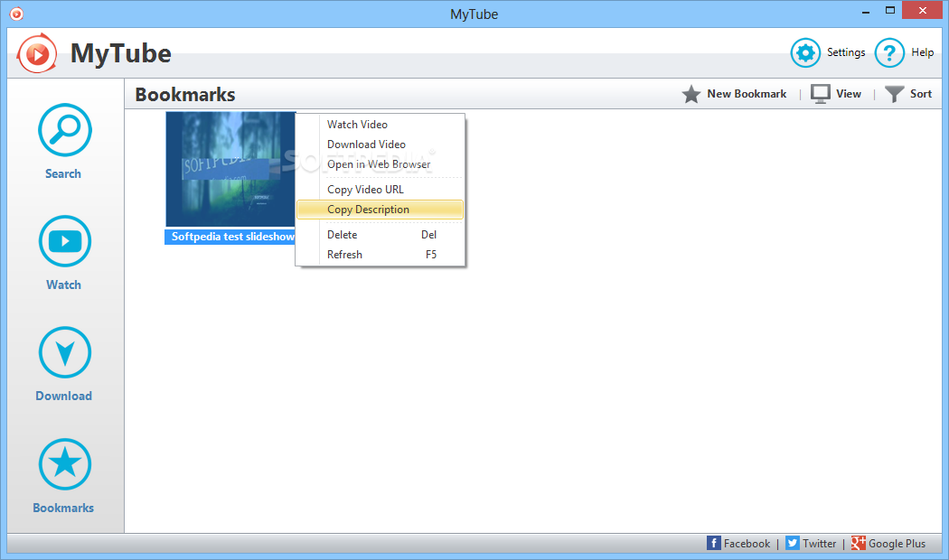The width and height of the screenshot is (949, 560).
Task: Click the View monitor icon
Action: (821, 94)
